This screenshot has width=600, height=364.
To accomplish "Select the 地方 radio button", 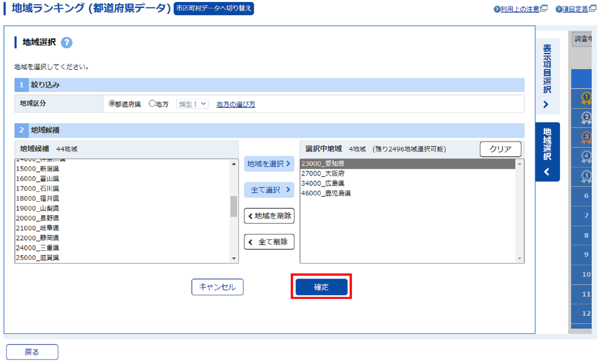I will tap(152, 103).
